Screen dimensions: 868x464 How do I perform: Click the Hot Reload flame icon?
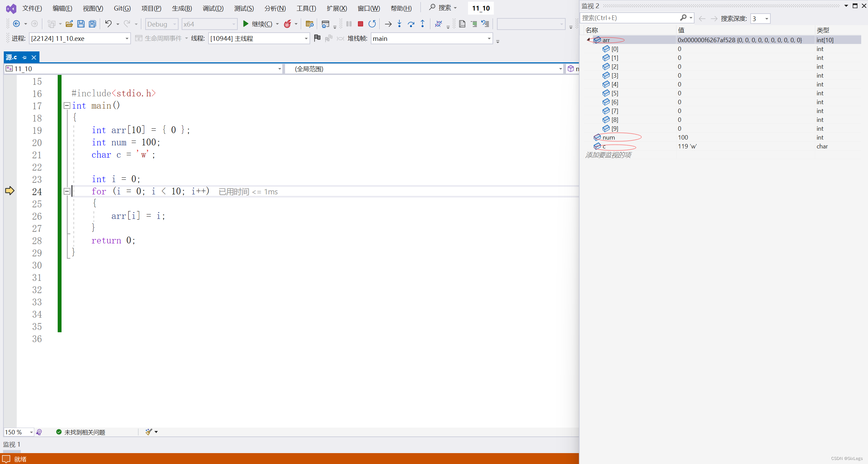click(287, 24)
